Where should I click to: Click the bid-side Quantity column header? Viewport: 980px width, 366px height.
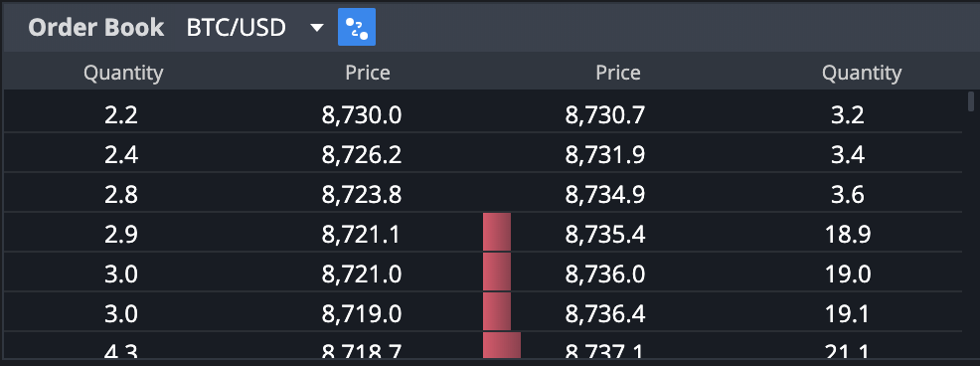pyautogui.click(x=123, y=74)
